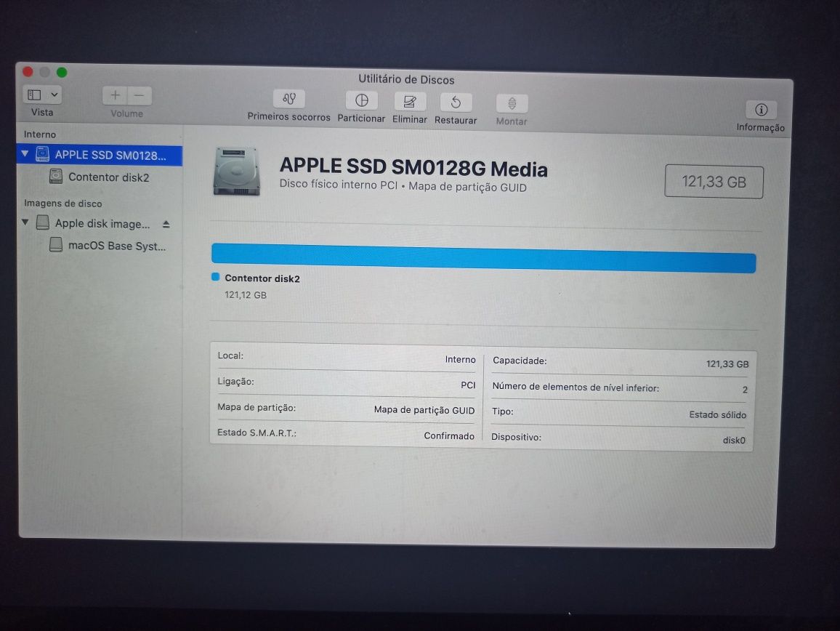Click the Tipo Estado sólido value
Image resolution: width=840 pixels, height=631 pixels.
(717, 414)
